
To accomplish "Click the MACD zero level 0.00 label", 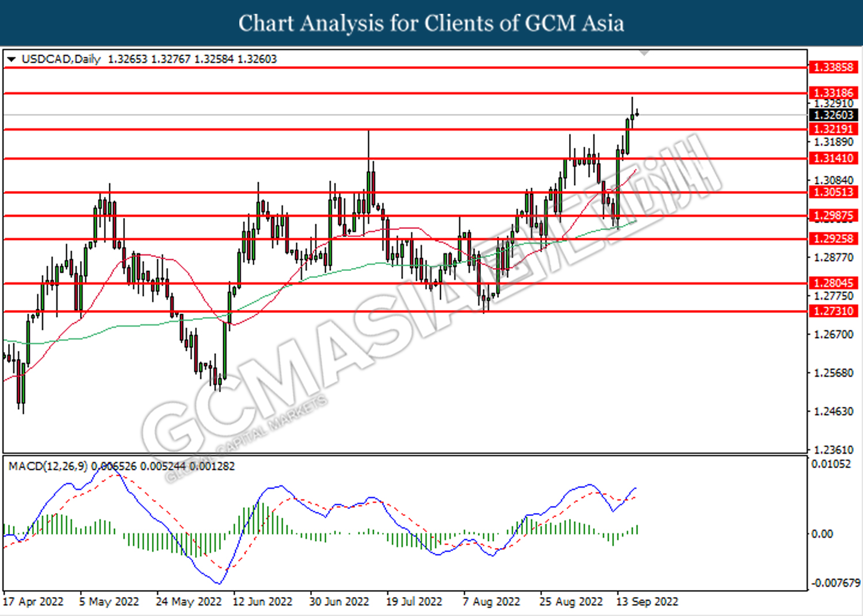I will pos(822,534).
